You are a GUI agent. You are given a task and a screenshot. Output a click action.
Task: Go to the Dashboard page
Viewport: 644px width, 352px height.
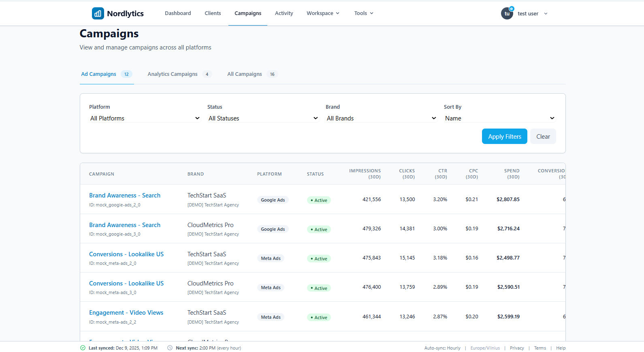178,13
